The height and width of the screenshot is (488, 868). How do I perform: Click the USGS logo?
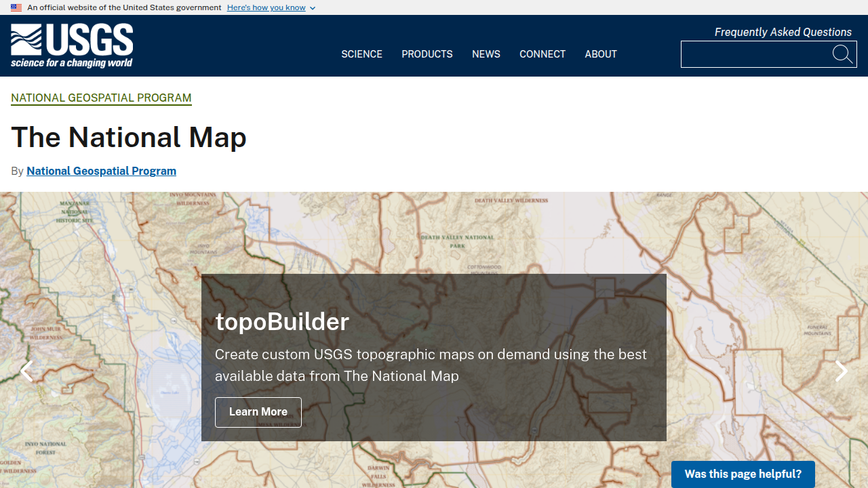pyautogui.click(x=72, y=46)
